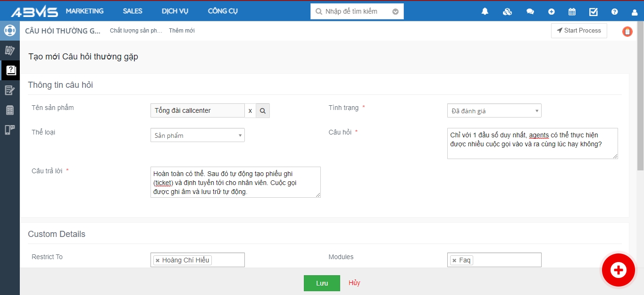
Task: Click into the Câu trả lời textarea
Action: point(235,182)
